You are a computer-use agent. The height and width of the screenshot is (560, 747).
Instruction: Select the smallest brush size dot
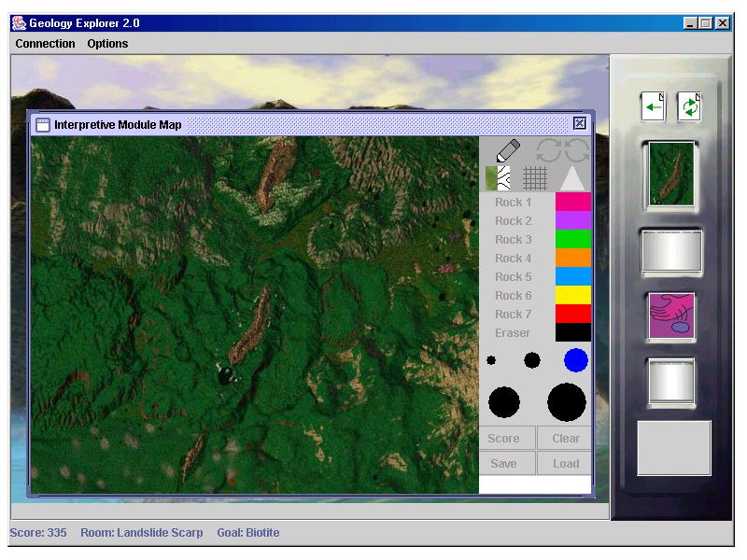click(x=491, y=360)
